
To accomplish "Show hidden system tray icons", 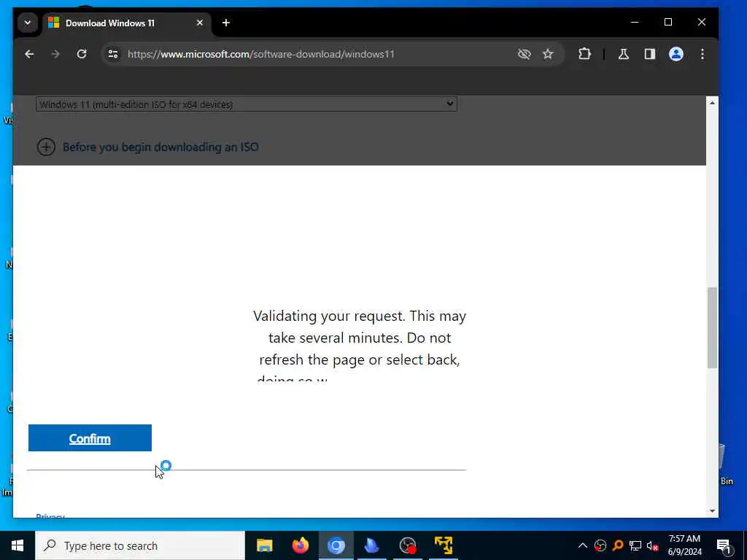I will [583, 545].
